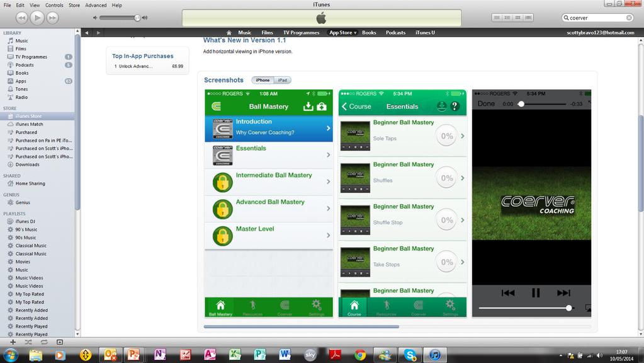Show the artwork viewer icon
The height and width of the screenshot is (363, 644).
60,342
